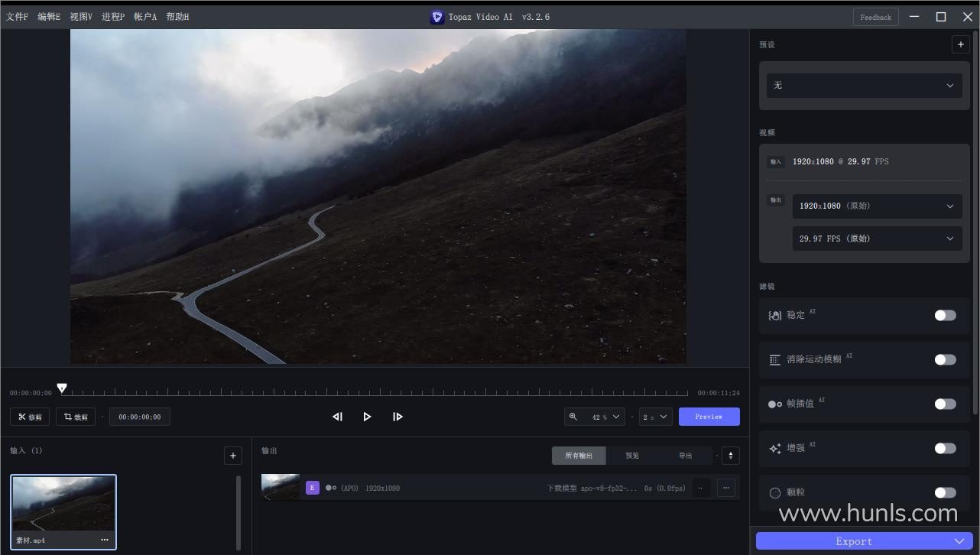Click the plus icon to add input
Screen dimensions: 980x555
233,456
